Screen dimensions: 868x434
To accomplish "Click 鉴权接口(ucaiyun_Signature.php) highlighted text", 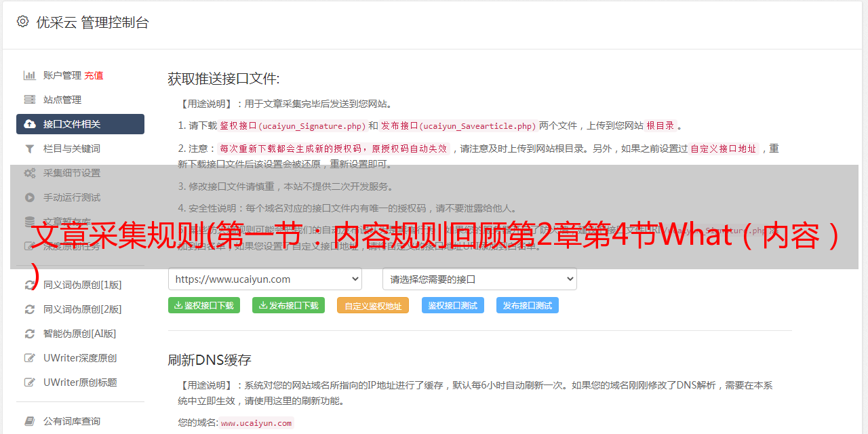I will tap(292, 125).
